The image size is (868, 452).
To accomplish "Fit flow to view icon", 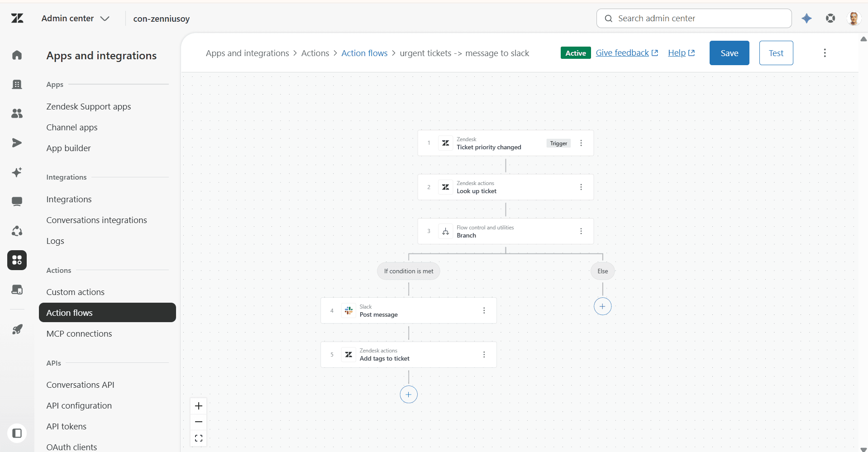I will tap(199, 438).
